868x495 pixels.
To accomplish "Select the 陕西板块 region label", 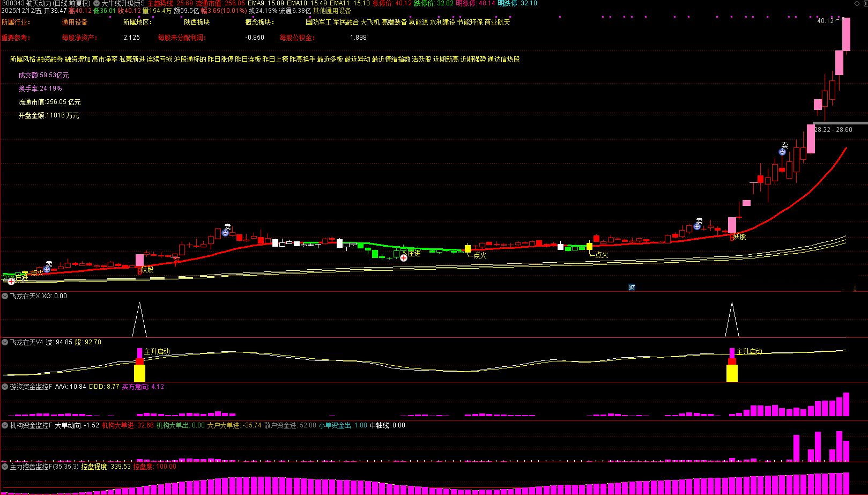I will [197, 23].
